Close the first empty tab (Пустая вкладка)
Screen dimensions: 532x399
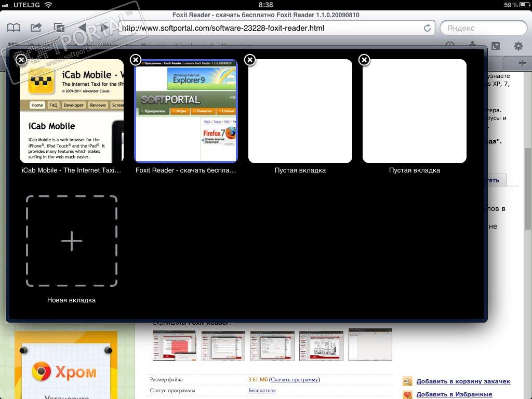pyautogui.click(x=250, y=60)
